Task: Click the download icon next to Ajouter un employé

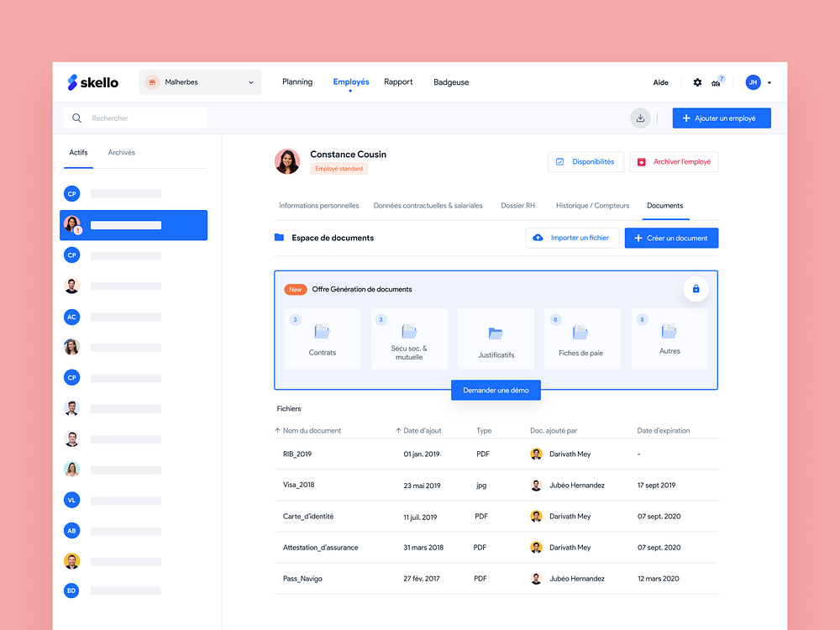Action: [640, 118]
